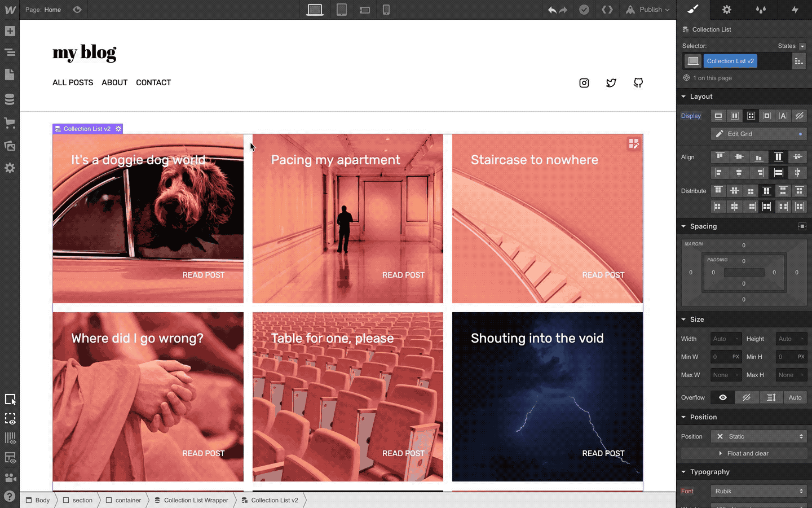The image size is (812, 508).
Task: Set overflow to Auto
Action: pyautogui.click(x=795, y=397)
